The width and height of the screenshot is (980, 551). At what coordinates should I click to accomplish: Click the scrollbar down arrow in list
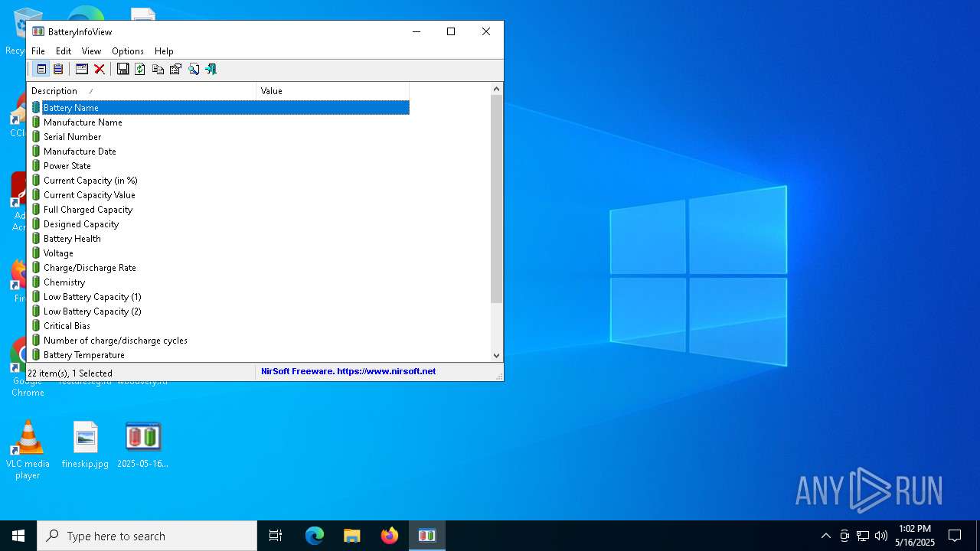[x=496, y=355]
